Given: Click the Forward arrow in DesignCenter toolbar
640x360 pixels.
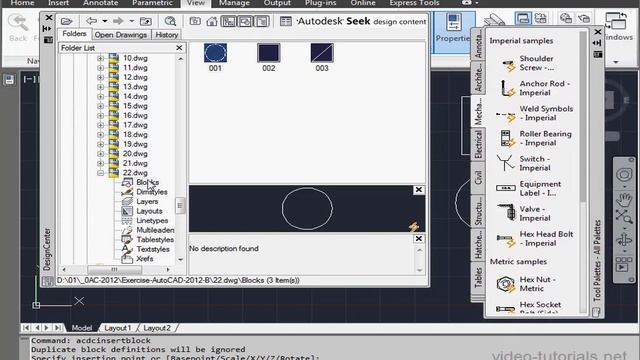Looking at the screenshot, I should pos(118,21).
